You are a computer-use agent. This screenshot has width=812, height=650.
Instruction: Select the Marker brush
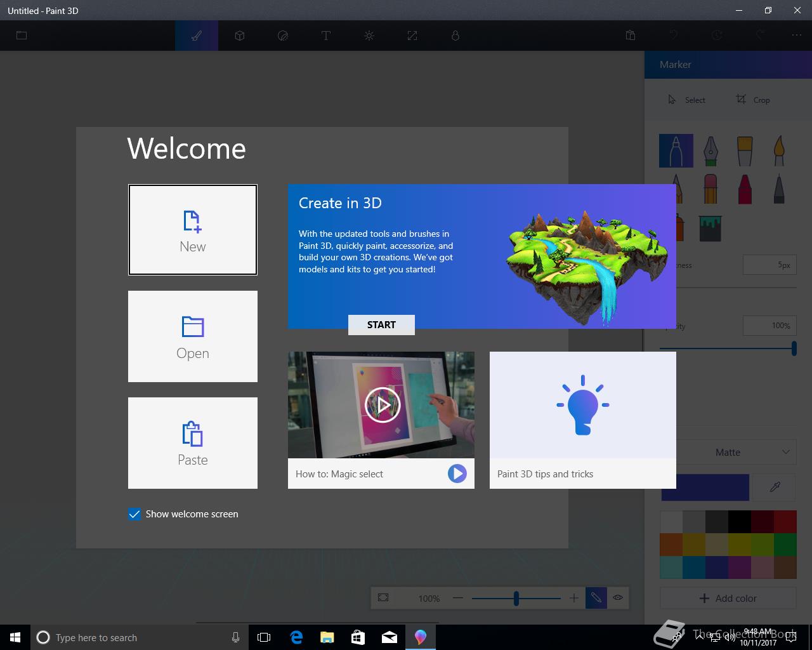[x=676, y=150]
